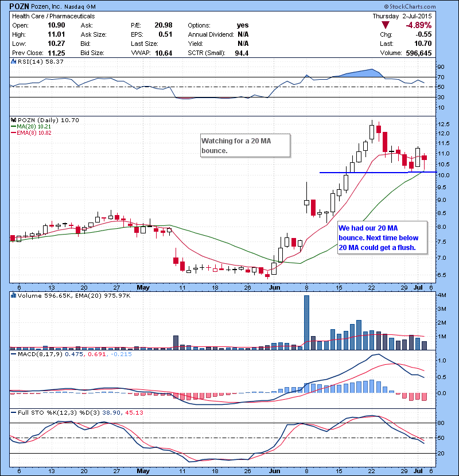Click the VWAP value 10.64
The height and width of the screenshot is (476, 459).
coord(164,53)
